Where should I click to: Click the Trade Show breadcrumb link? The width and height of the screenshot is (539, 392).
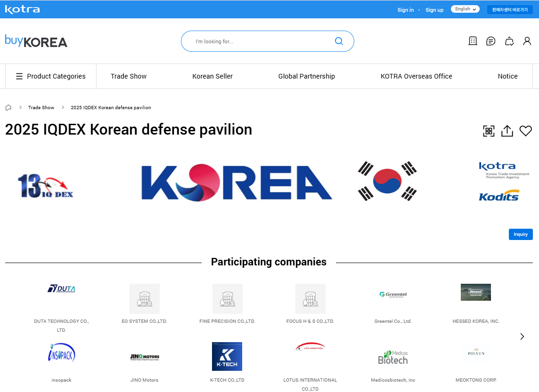(41, 107)
